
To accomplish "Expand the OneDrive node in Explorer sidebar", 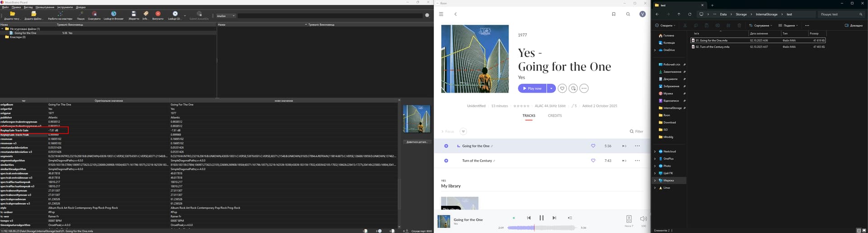I will (655, 50).
